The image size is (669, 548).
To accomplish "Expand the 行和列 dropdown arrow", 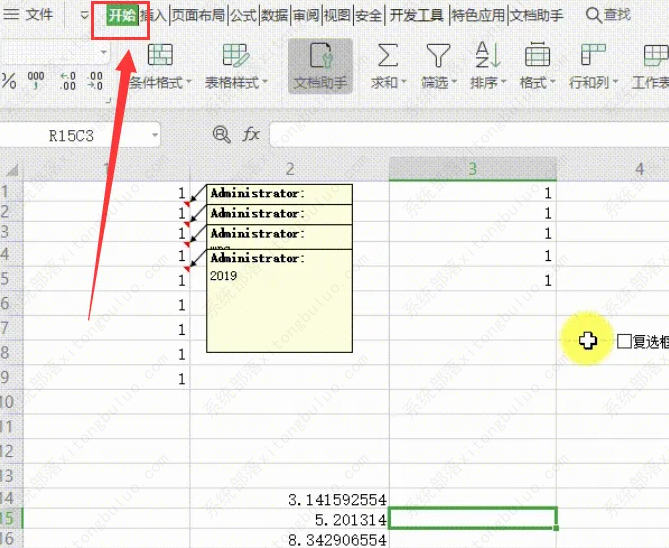I will [615, 82].
